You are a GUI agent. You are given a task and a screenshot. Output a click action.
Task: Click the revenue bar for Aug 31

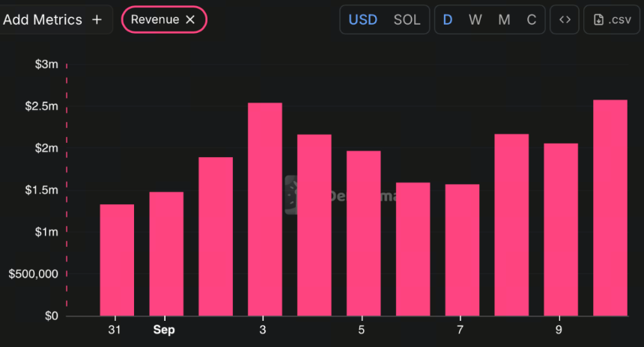pyautogui.click(x=117, y=260)
